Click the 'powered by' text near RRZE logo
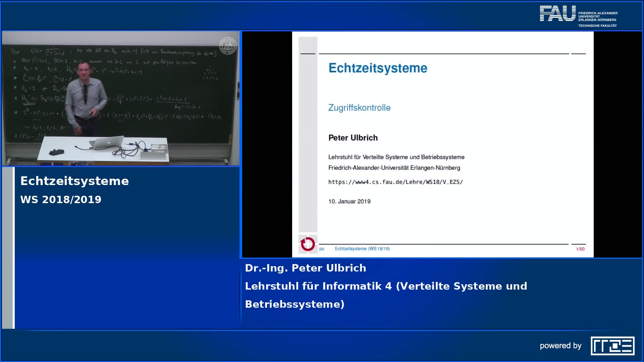This screenshot has width=644, height=362. tap(560, 346)
